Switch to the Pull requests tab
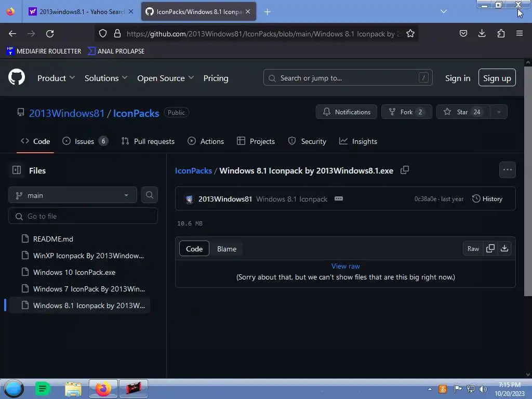 coord(148,141)
